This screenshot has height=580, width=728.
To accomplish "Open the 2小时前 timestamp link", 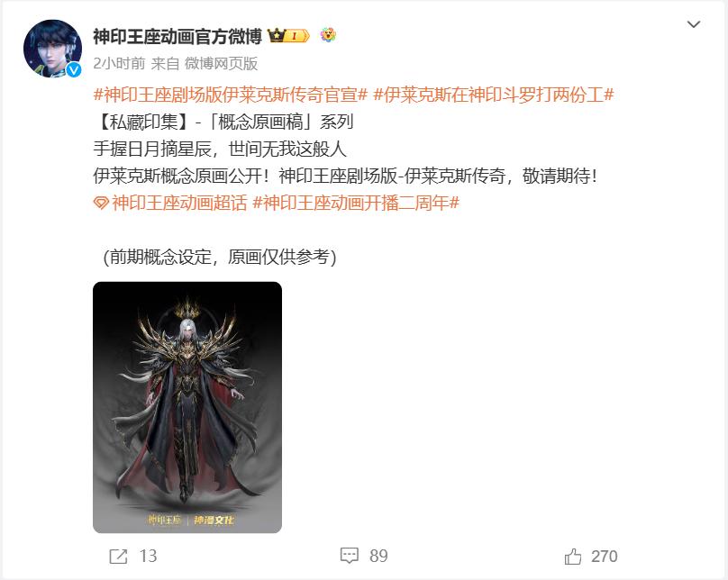I will point(119,64).
